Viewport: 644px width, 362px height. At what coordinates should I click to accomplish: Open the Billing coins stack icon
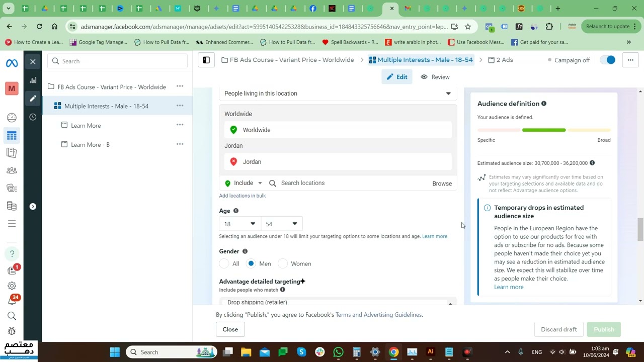click(12, 206)
